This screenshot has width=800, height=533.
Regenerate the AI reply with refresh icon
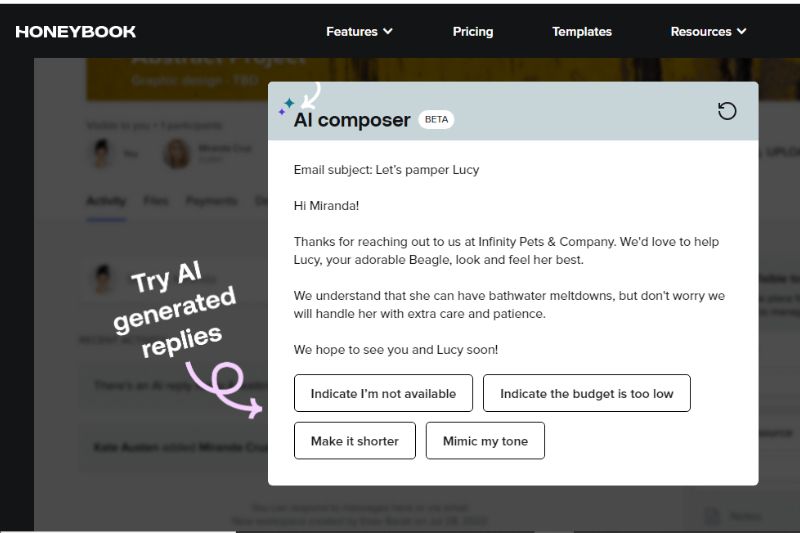[727, 111]
